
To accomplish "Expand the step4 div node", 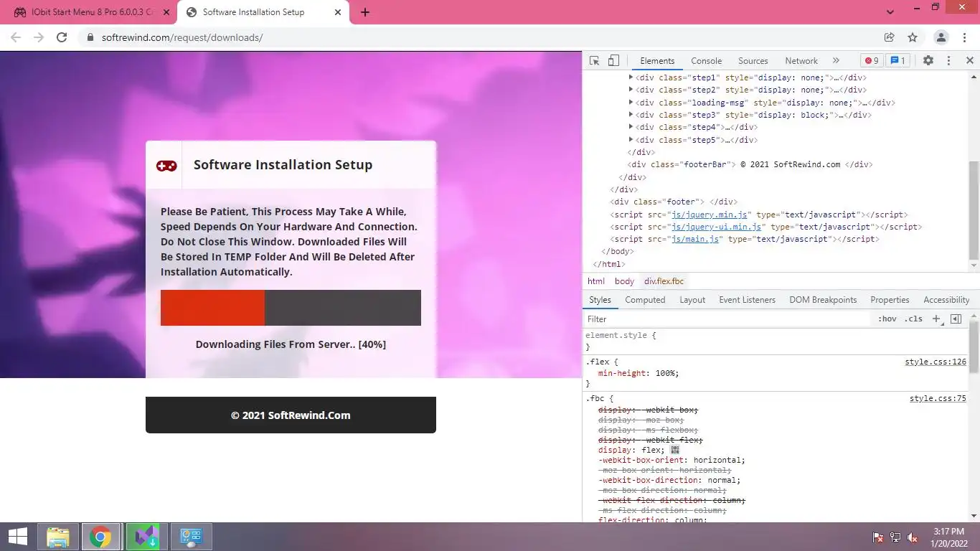I will (x=631, y=127).
